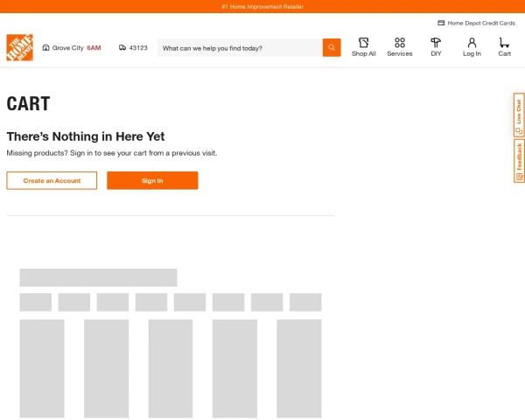The height and width of the screenshot is (420, 525).
Task: Open Grove City 6AM store selector
Action: click(72, 48)
